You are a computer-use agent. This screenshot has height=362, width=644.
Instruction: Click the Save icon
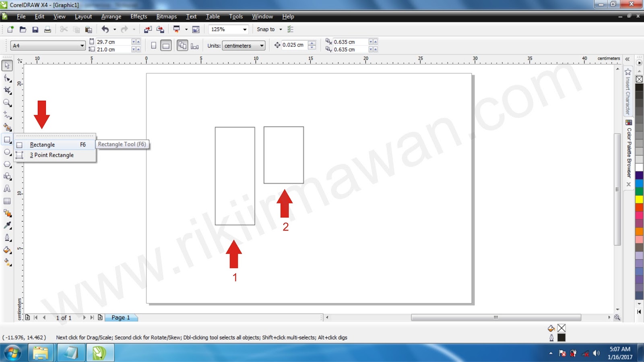point(35,29)
